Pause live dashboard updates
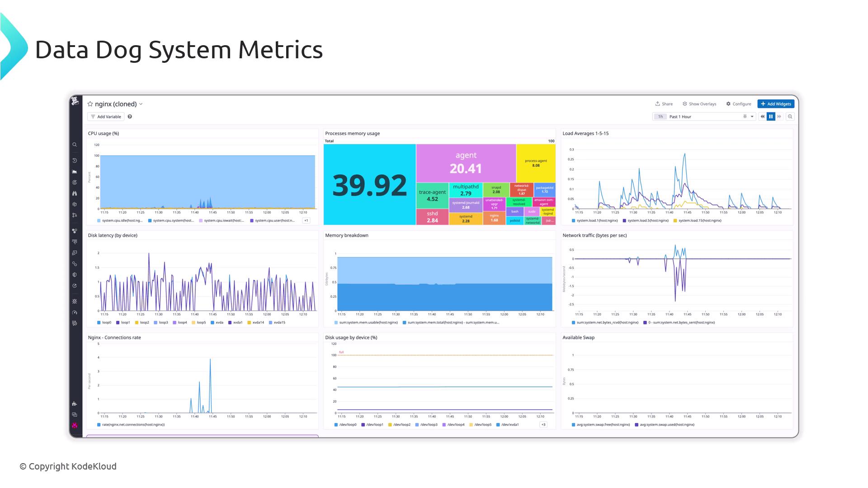This screenshot has width=868, height=488. (771, 117)
